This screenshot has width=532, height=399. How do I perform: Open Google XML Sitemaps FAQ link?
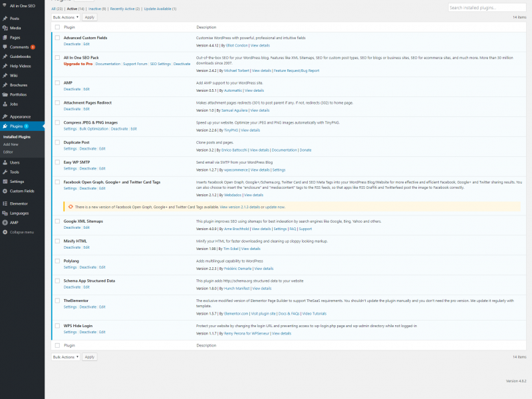pos(293,229)
